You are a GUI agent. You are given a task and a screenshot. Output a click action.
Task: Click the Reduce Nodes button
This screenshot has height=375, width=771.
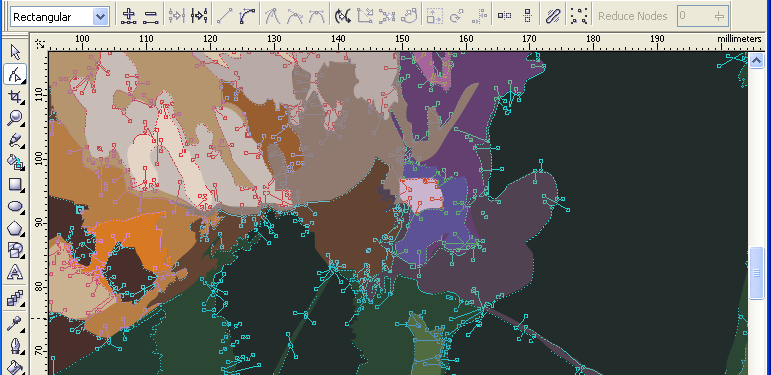click(632, 16)
